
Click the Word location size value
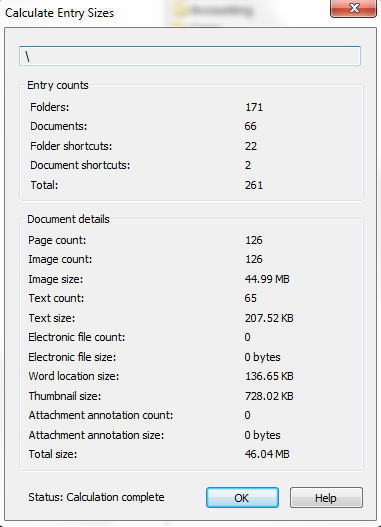tap(269, 376)
